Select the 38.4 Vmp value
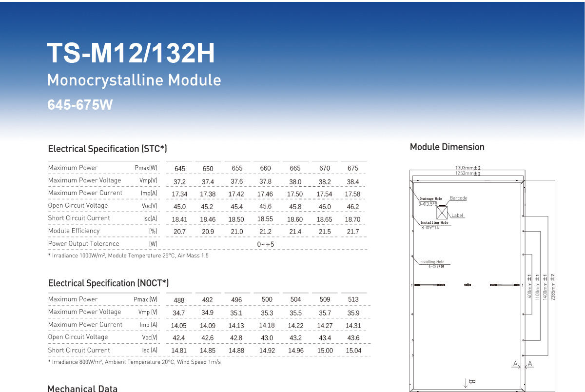The width and height of the screenshot is (585, 392). [352, 181]
